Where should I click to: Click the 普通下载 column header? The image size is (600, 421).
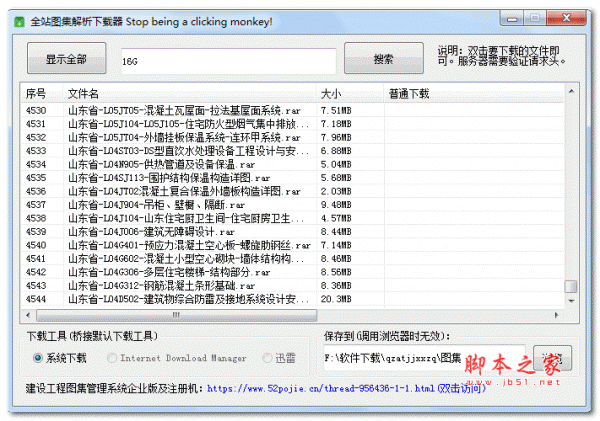point(474,94)
